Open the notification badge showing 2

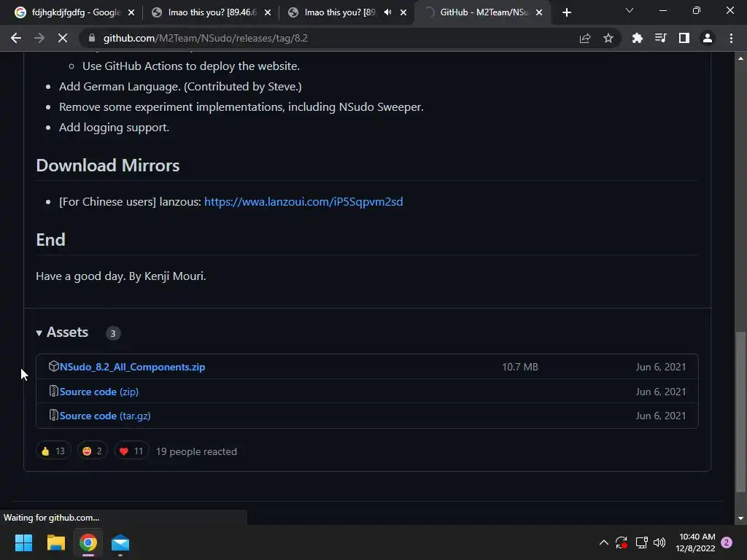click(727, 542)
